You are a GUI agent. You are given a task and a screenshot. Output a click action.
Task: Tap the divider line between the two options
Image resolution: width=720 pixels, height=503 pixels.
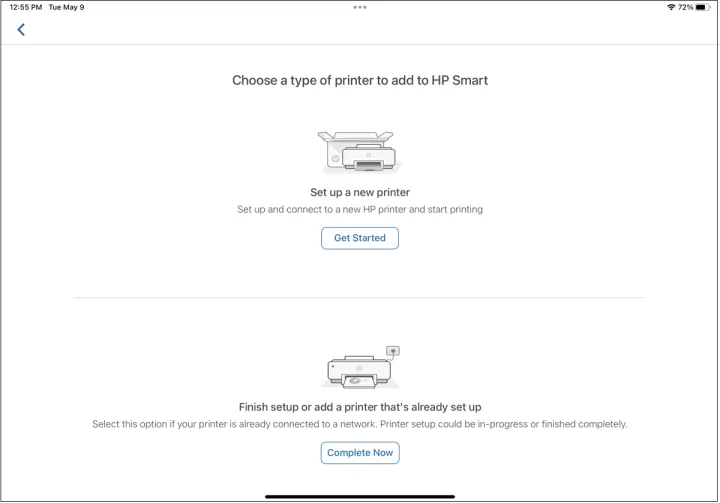click(360, 298)
